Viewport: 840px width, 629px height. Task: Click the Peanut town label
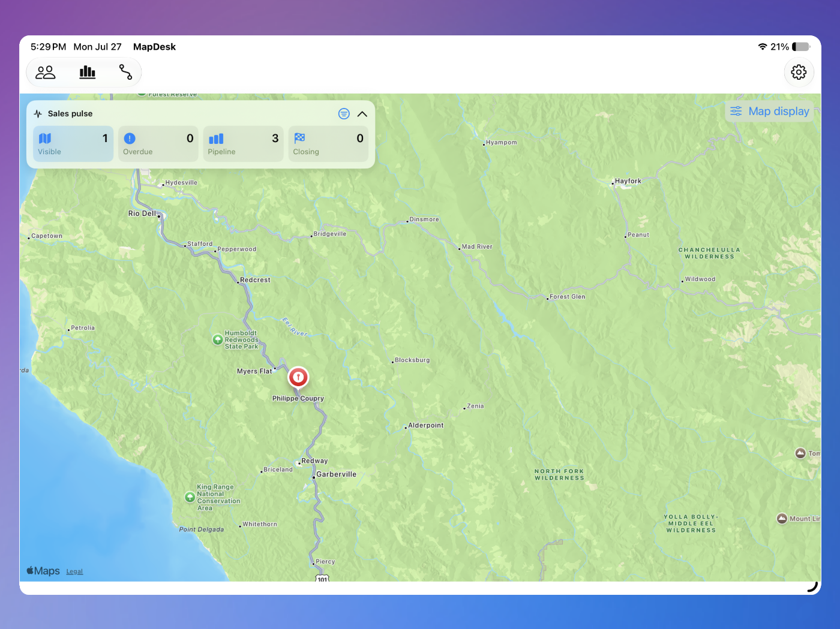[x=638, y=235]
